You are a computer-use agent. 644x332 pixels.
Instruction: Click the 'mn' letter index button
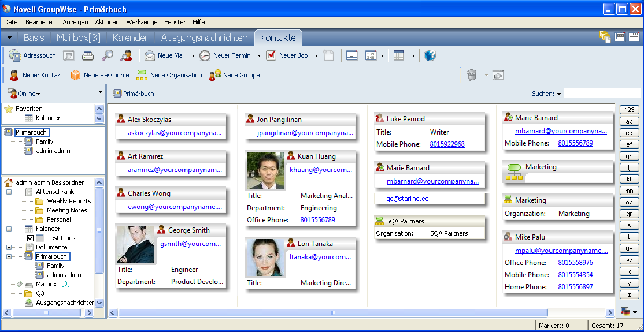tap(629, 191)
